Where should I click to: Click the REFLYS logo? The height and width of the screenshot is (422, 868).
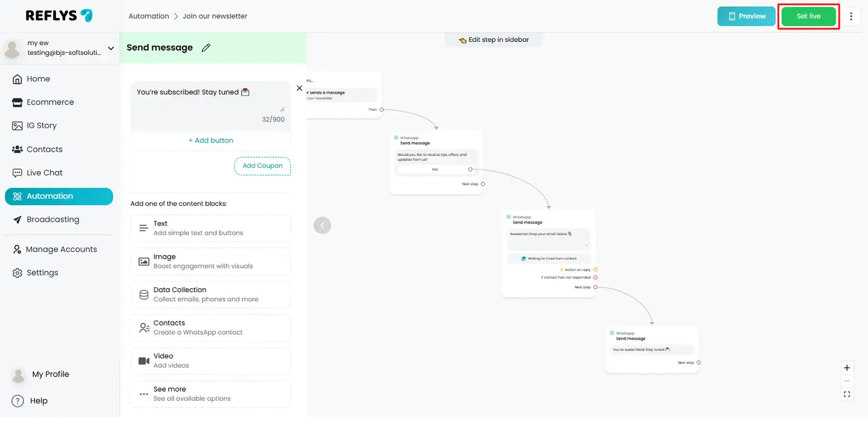coord(59,16)
